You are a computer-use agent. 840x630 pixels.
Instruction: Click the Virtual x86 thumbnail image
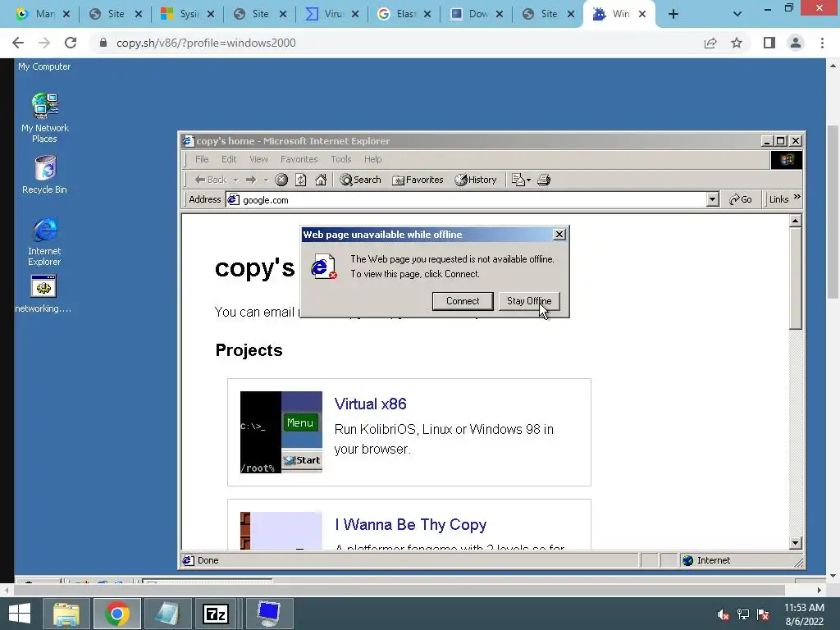tap(281, 432)
